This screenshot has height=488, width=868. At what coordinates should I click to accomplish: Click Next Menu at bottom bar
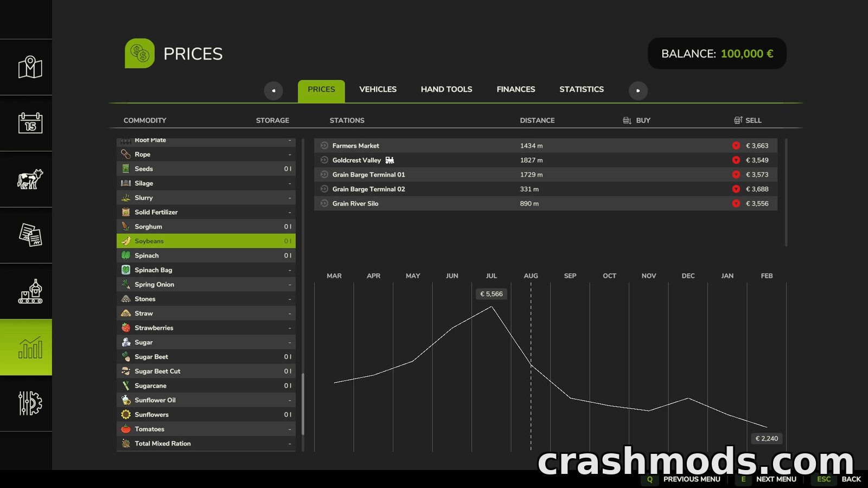[767, 479]
